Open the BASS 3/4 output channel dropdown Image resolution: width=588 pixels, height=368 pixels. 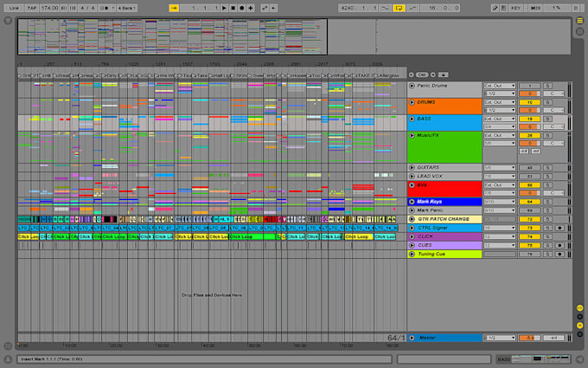(x=500, y=126)
